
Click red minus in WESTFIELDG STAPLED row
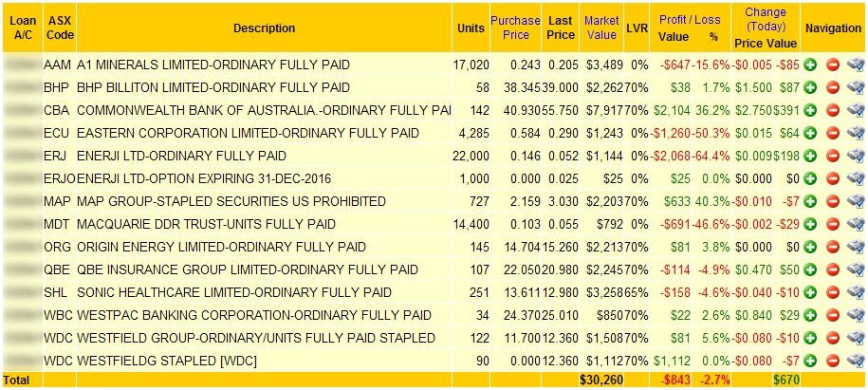click(833, 361)
